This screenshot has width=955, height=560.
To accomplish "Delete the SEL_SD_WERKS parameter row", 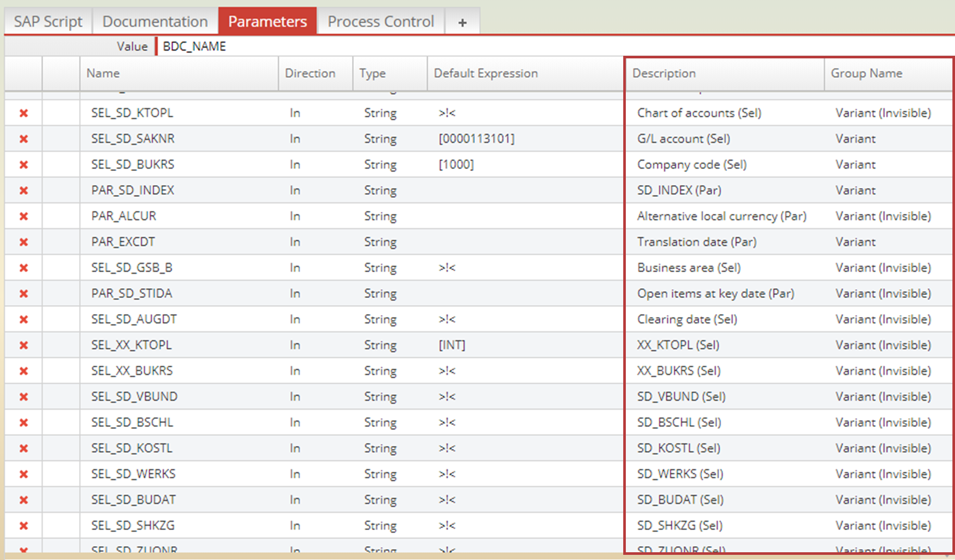I will 24,475.
